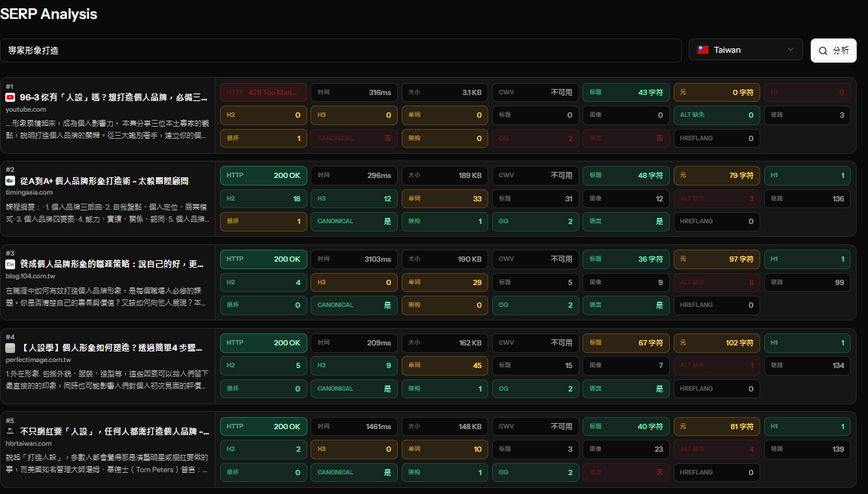
Task: Click the perfectimage.com.tw favicon in result #4
Action: (x=10, y=348)
